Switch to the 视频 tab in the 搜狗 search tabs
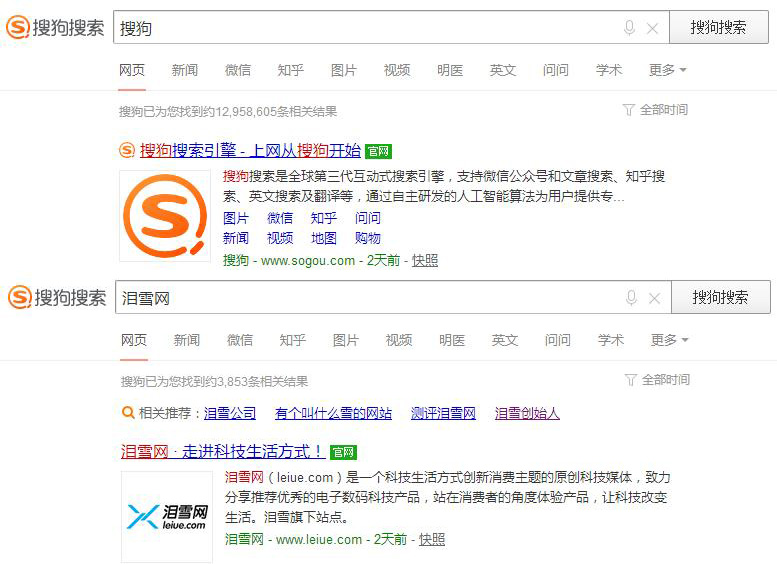 coord(397,70)
